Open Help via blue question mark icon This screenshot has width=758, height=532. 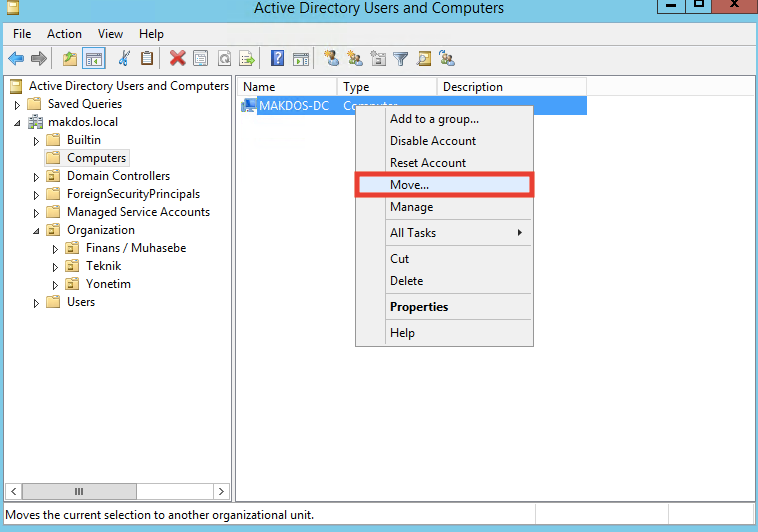tap(277, 59)
